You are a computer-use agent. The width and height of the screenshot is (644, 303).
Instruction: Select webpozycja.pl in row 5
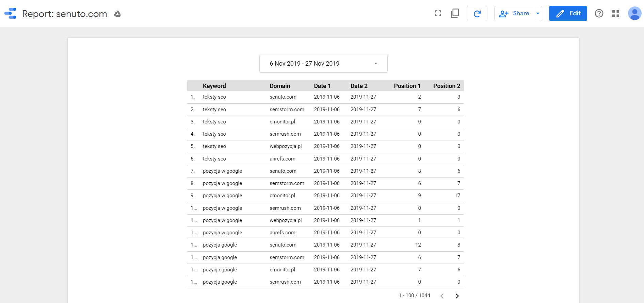[286, 146]
